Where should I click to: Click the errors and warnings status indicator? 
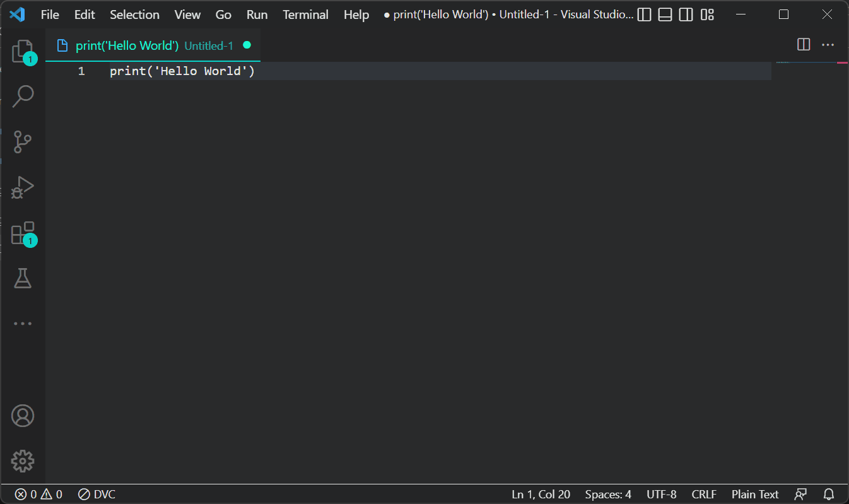[x=38, y=495]
